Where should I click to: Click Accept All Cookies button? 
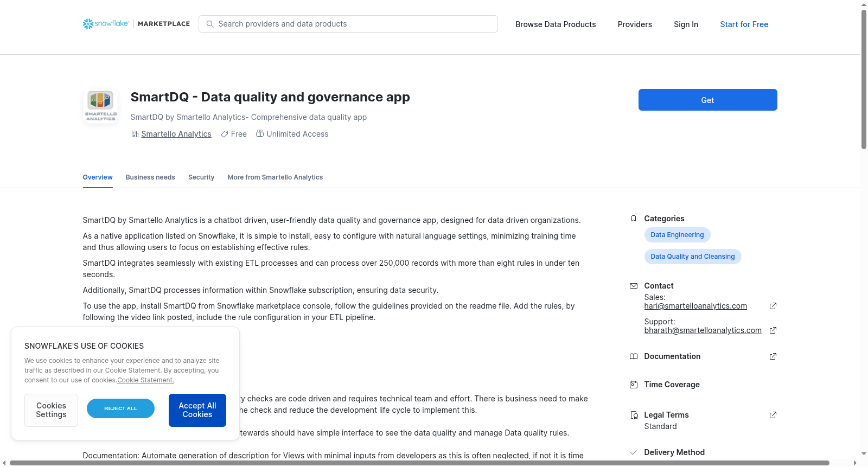[197, 410]
